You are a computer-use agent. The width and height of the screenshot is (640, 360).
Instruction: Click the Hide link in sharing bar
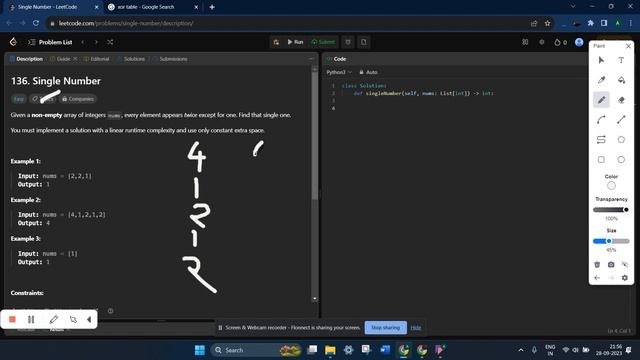[416, 328]
